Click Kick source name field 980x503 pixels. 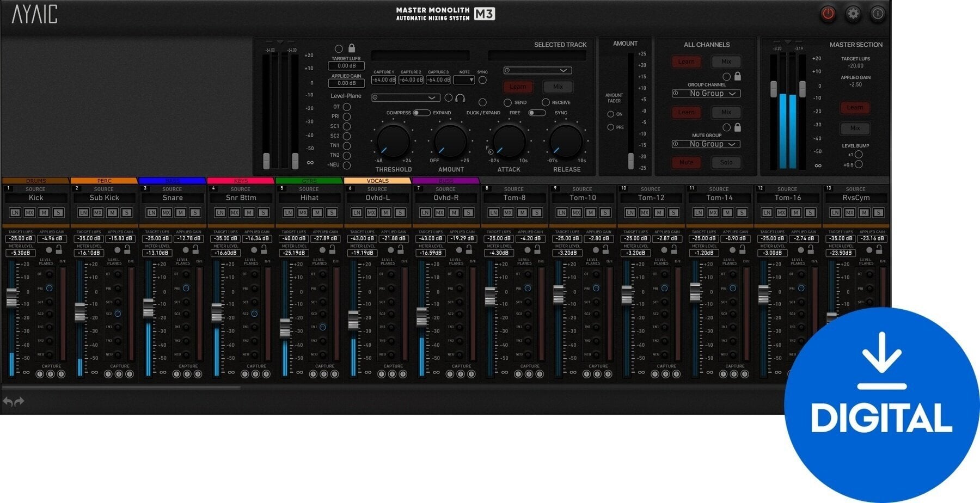pos(36,198)
